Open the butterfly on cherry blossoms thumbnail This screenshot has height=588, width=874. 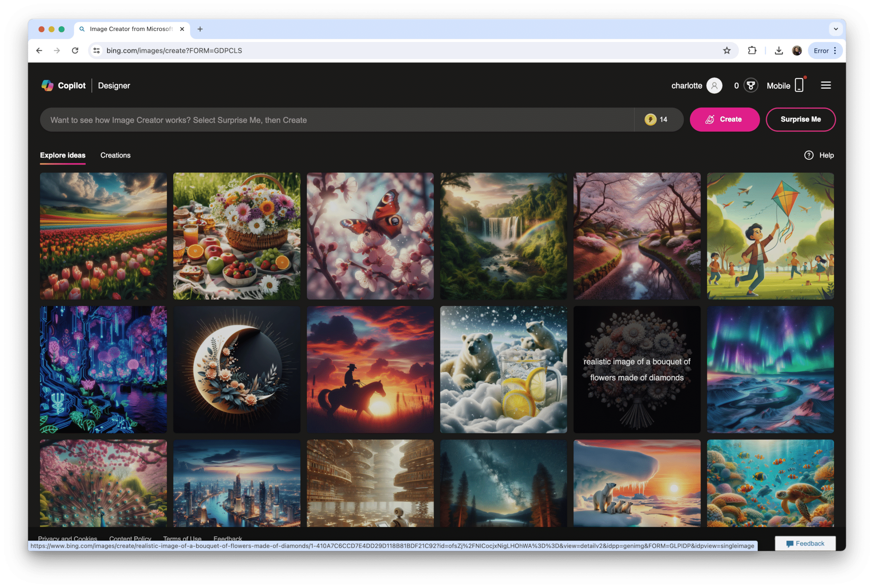tap(370, 236)
